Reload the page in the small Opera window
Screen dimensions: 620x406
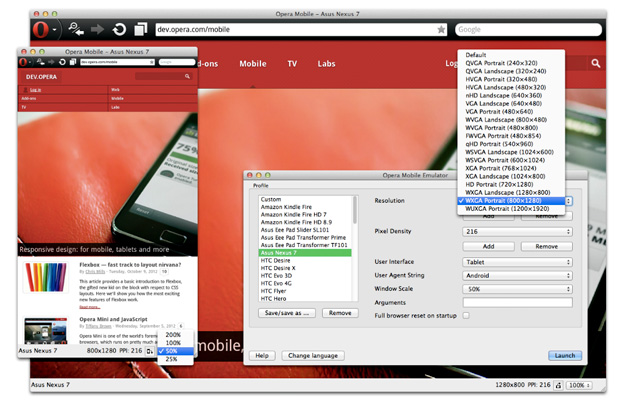pyautogui.click(x=62, y=62)
